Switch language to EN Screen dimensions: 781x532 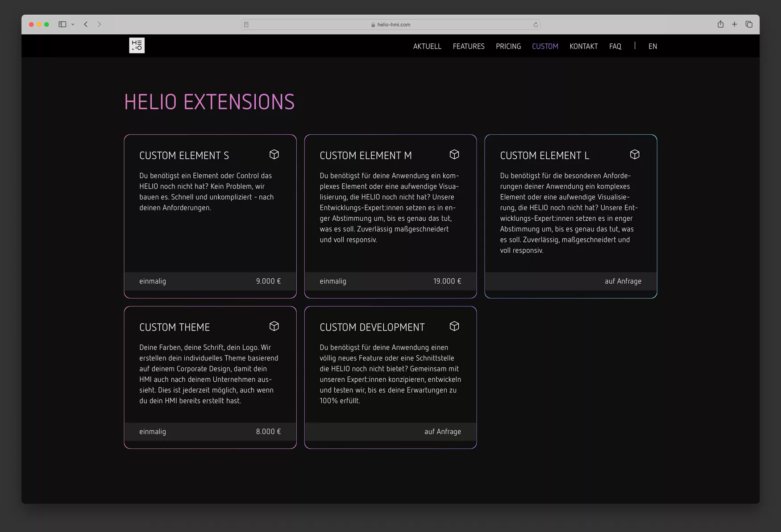point(652,46)
